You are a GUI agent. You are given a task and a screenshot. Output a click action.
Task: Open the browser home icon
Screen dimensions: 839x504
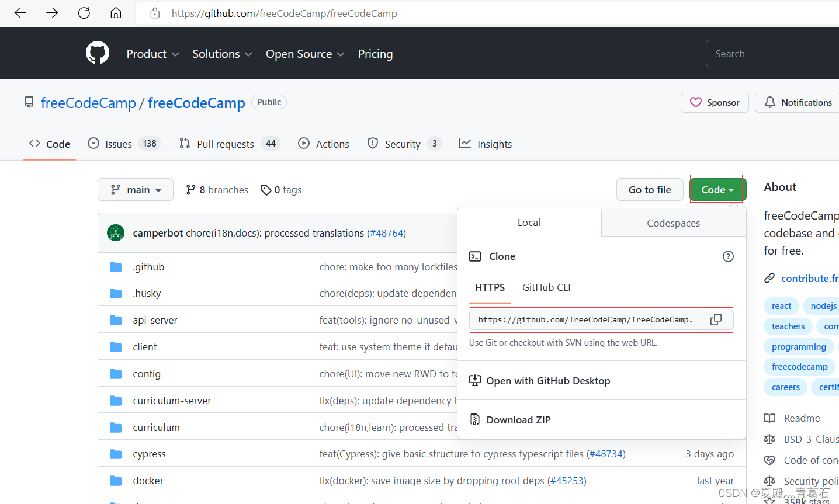pyautogui.click(x=116, y=13)
